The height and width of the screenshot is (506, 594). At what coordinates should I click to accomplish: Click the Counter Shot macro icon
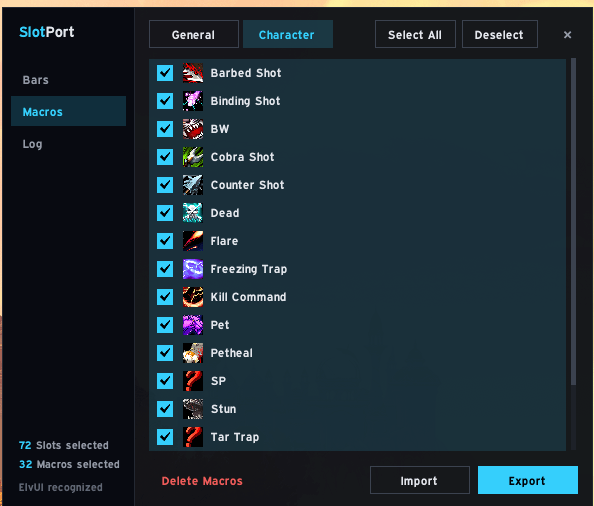[193, 185]
